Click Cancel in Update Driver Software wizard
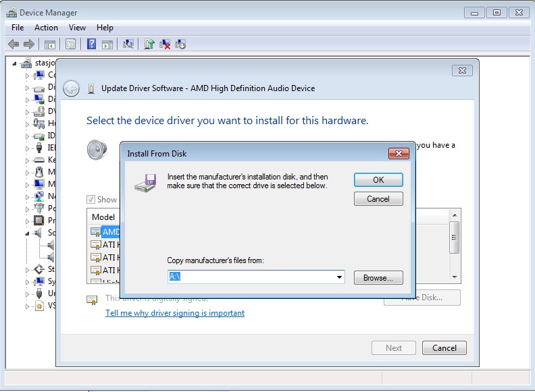The width and height of the screenshot is (535, 392). pyautogui.click(x=444, y=348)
